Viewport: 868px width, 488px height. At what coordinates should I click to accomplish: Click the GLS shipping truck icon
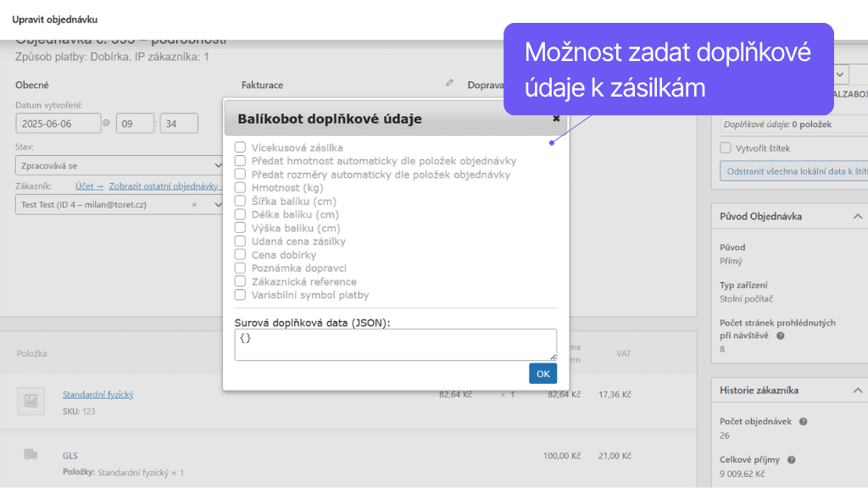tap(31, 455)
